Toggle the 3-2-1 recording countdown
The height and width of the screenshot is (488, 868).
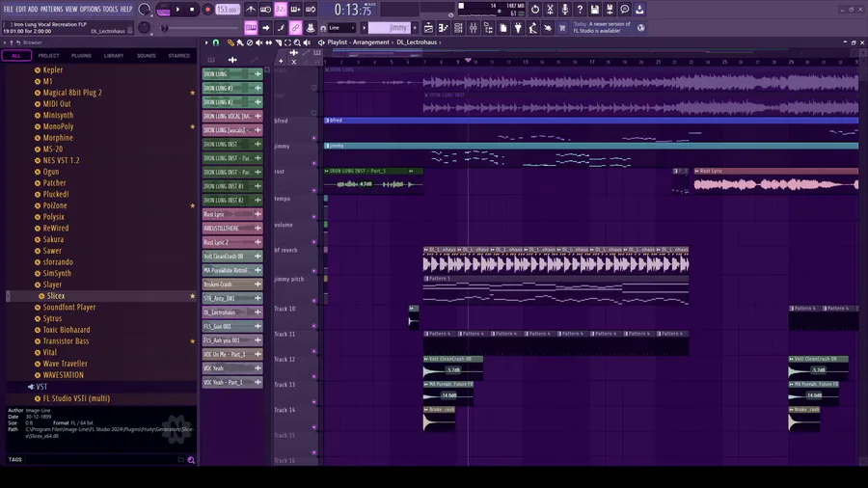tap(281, 10)
